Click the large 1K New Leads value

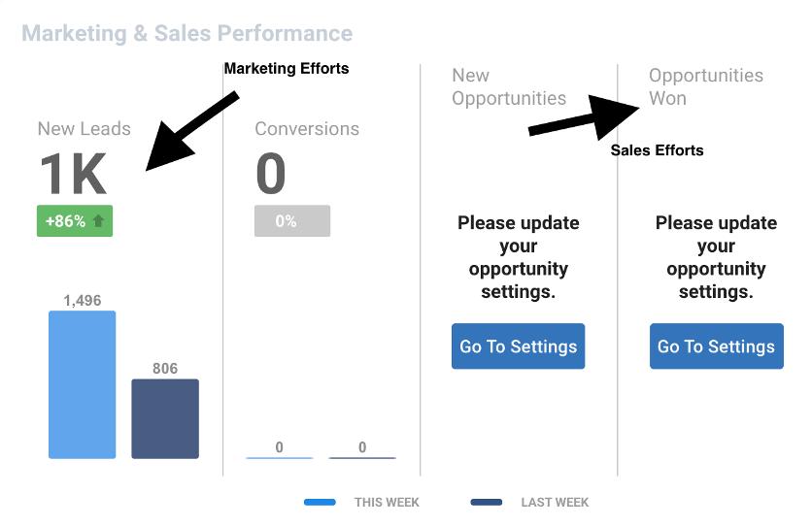[73, 175]
